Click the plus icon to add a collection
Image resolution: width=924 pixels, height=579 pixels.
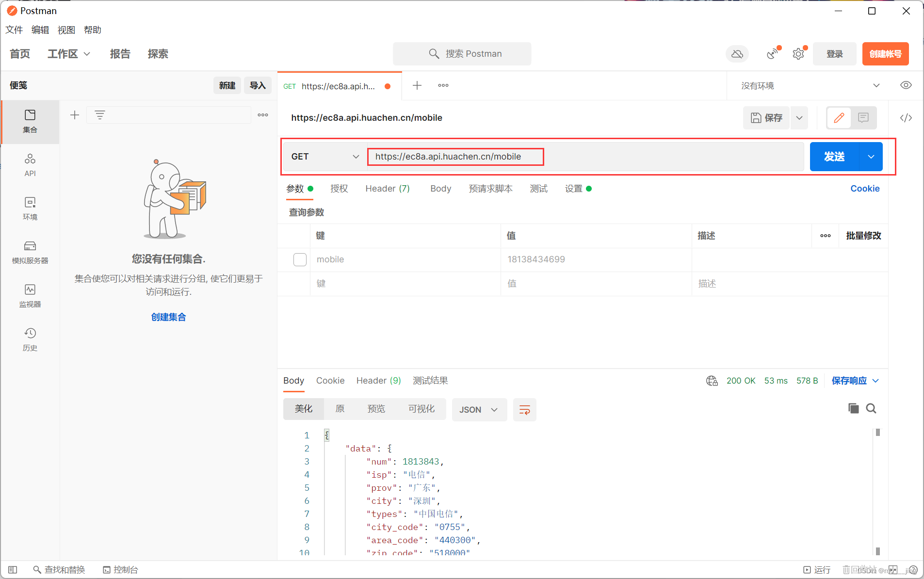(x=75, y=115)
